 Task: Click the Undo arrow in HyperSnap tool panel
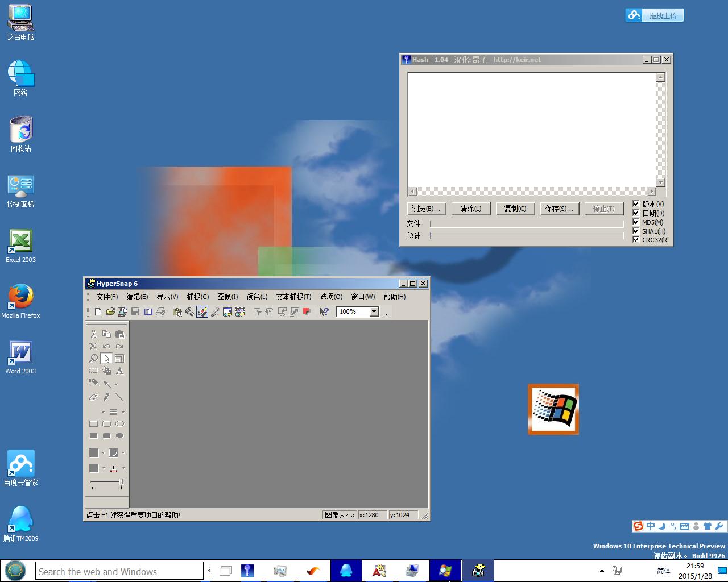106,346
